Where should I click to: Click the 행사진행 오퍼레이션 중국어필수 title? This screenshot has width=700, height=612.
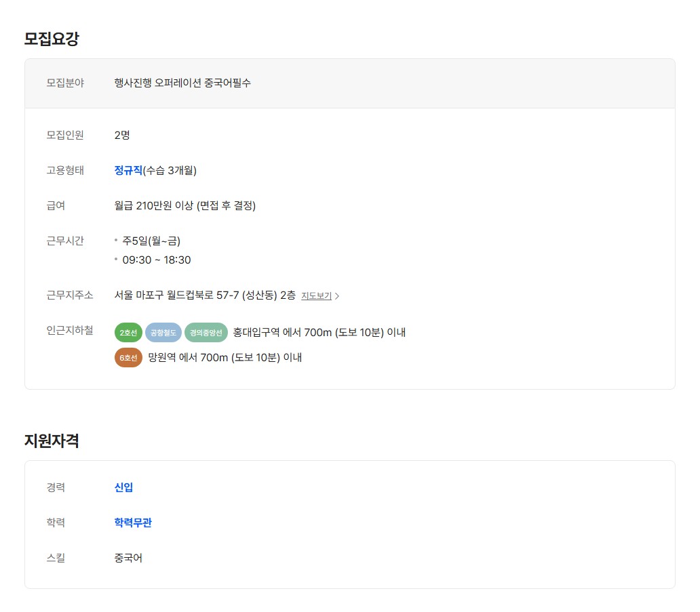coord(182,83)
